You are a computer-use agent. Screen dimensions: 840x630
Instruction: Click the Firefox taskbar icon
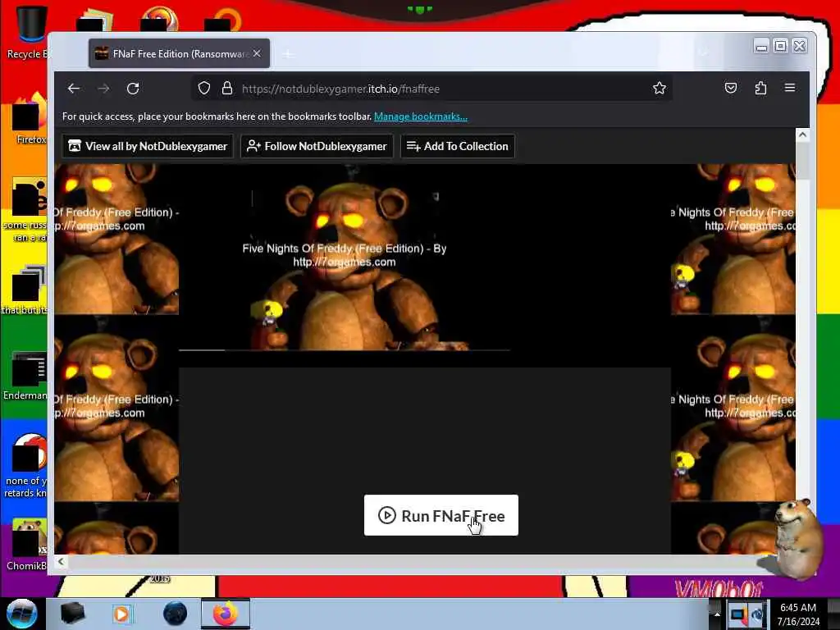[x=226, y=614]
